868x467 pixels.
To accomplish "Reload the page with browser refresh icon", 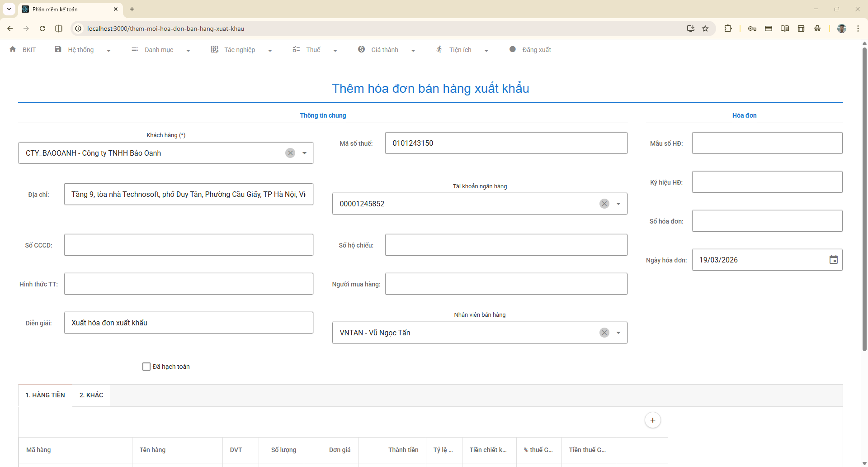I will tap(42, 29).
